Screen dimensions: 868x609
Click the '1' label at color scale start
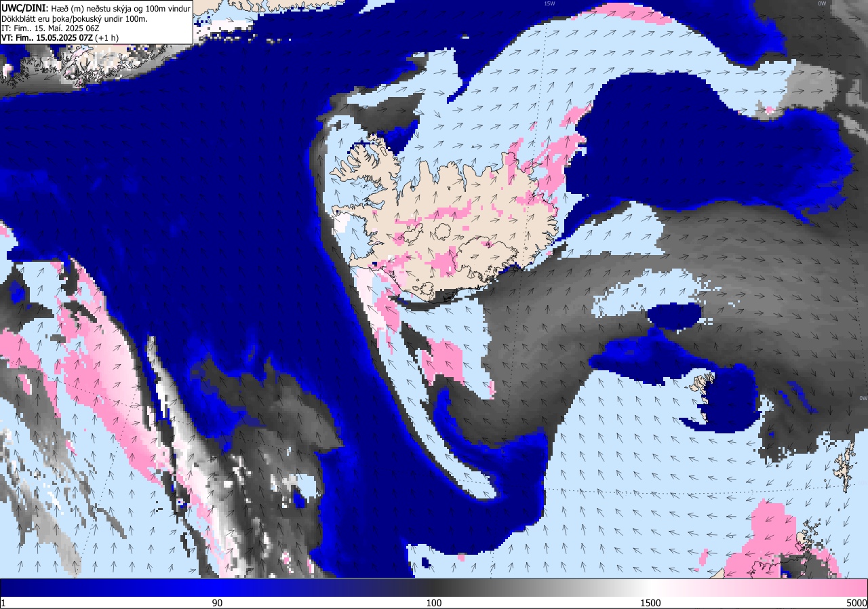pyautogui.click(x=3, y=603)
